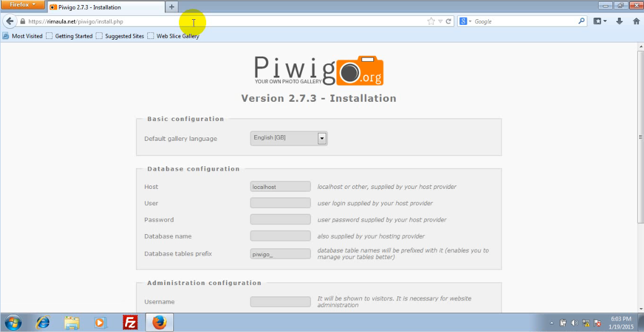This screenshot has height=332, width=644.
Task: Go back with the browser back arrow
Action: tap(10, 21)
